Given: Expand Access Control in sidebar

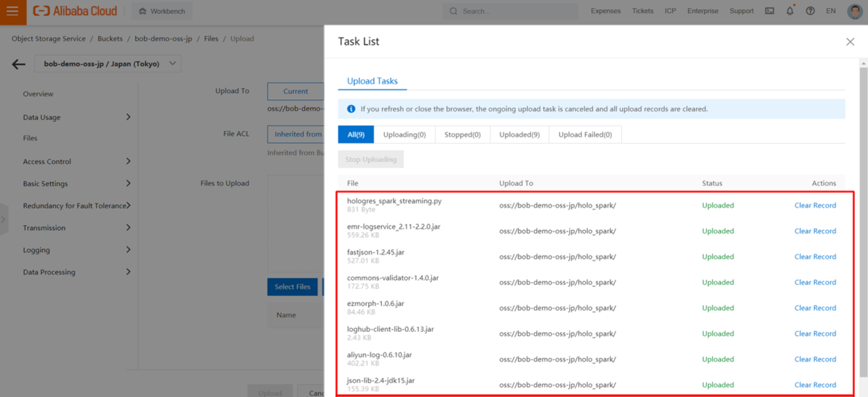Looking at the screenshot, I should tap(76, 161).
